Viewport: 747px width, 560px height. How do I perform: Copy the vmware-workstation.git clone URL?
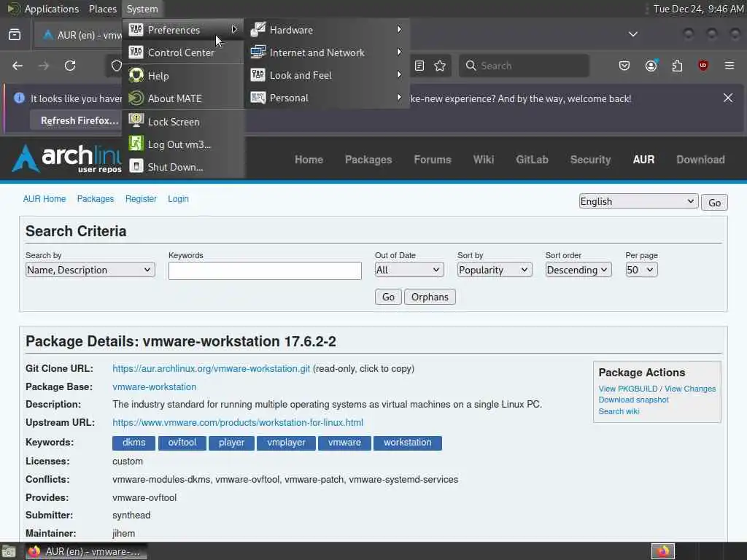(x=211, y=368)
